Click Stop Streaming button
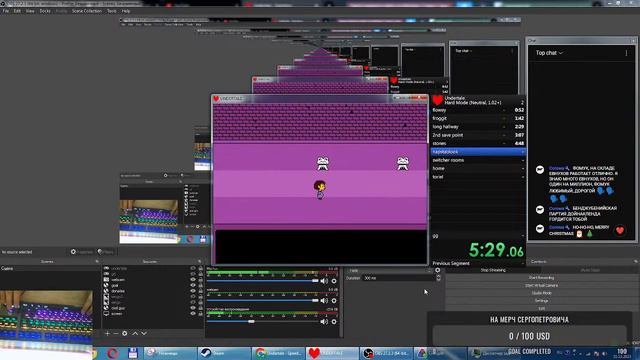640x360 pixels. tap(493, 270)
